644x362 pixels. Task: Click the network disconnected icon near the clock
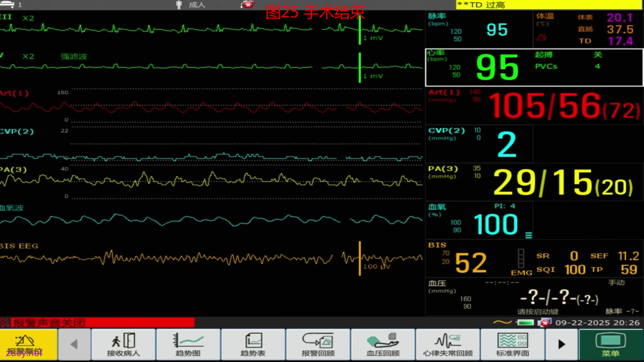point(544,323)
